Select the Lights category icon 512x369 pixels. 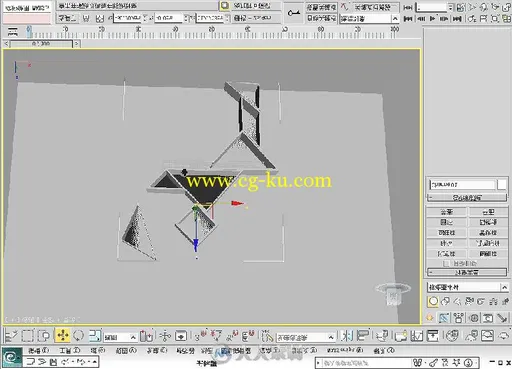pyautogui.click(x=457, y=301)
